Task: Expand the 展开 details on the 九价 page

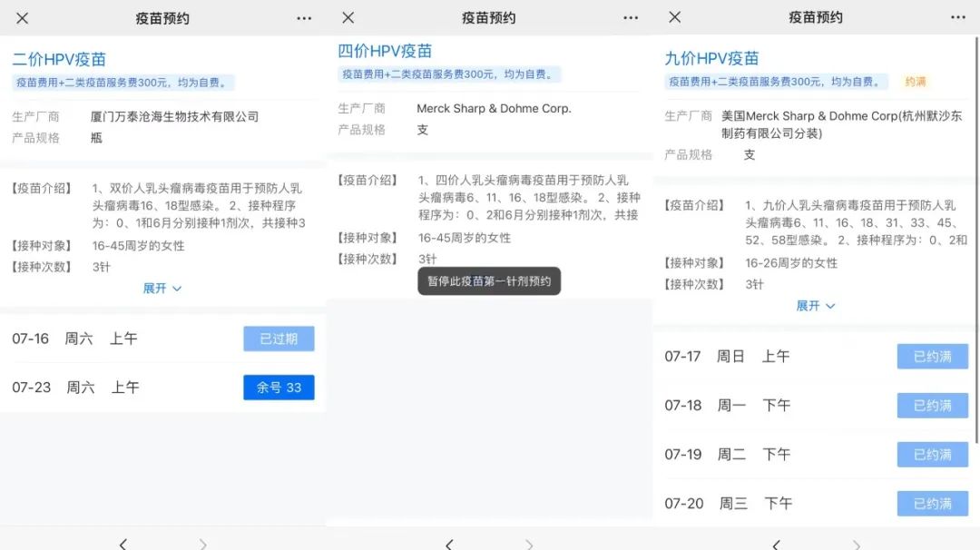Action: (x=816, y=306)
